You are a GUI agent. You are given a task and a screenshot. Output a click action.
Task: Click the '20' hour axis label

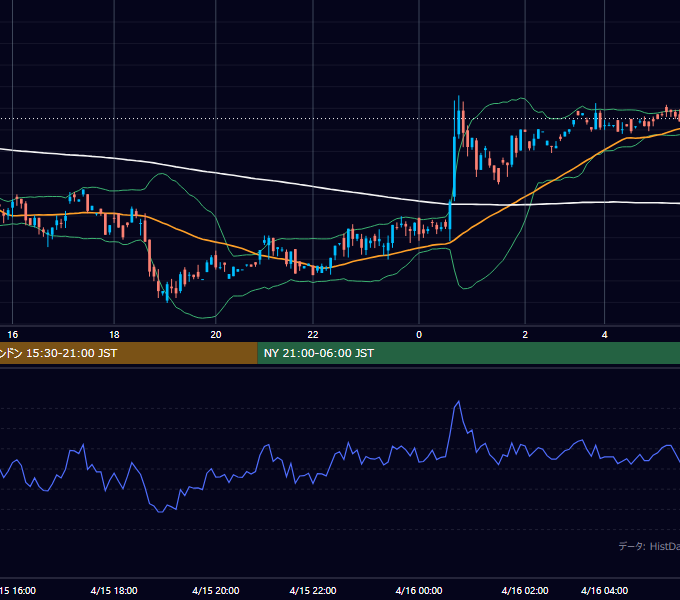pos(216,335)
